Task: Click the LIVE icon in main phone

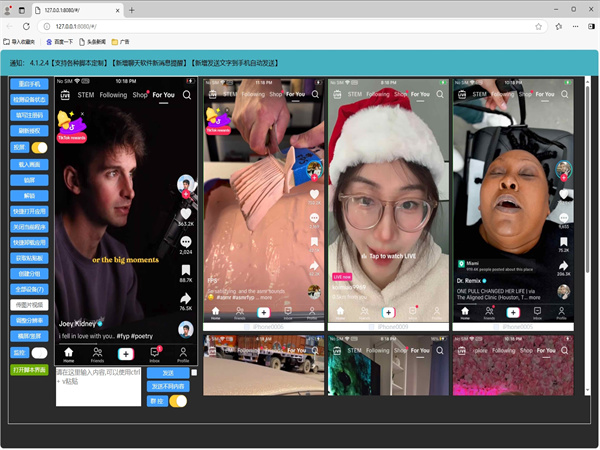Action: [x=65, y=95]
